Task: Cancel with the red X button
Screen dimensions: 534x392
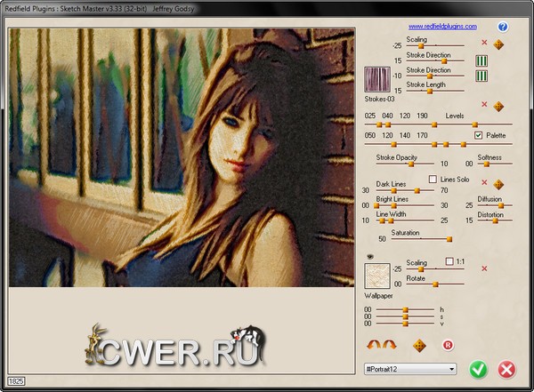Action: [x=507, y=368]
